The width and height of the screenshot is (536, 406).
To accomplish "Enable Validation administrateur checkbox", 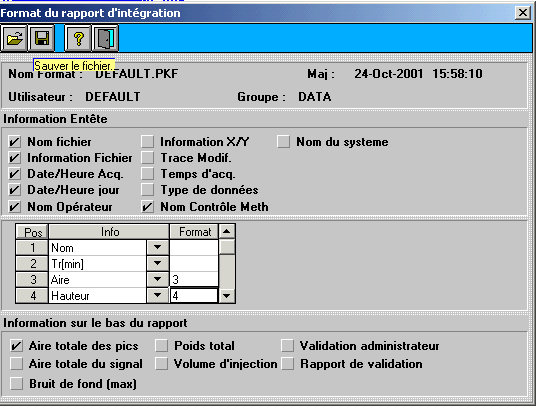I will (x=287, y=346).
